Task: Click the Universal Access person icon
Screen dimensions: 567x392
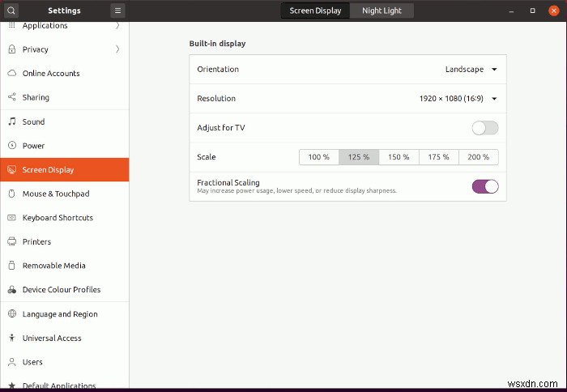Action: coord(12,338)
